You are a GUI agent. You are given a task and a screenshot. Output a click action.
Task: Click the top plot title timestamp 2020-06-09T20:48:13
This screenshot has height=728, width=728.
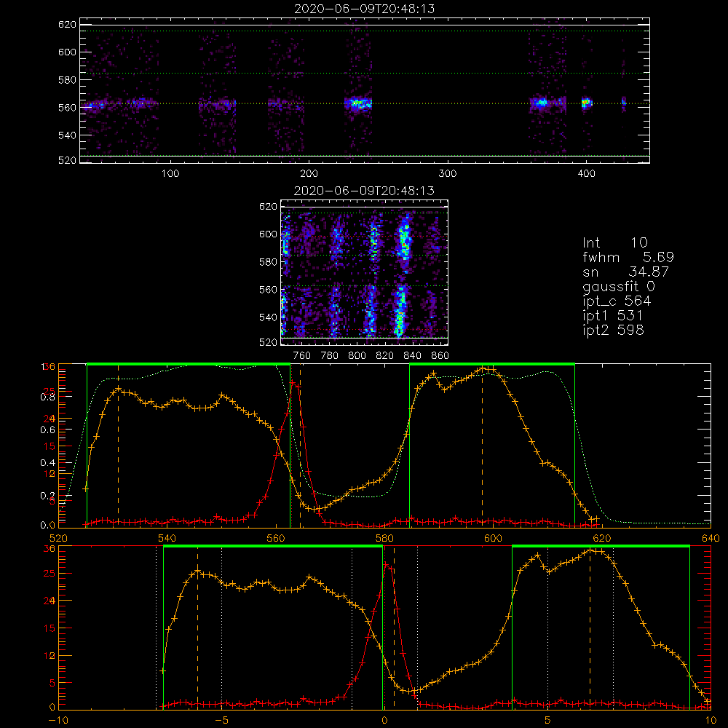tap(365, 9)
